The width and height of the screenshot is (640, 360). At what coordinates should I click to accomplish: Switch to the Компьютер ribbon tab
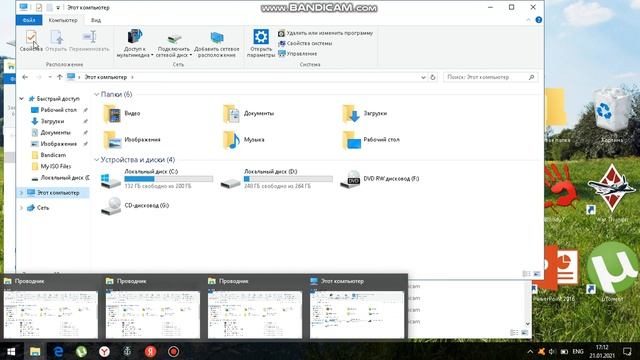pyautogui.click(x=63, y=20)
